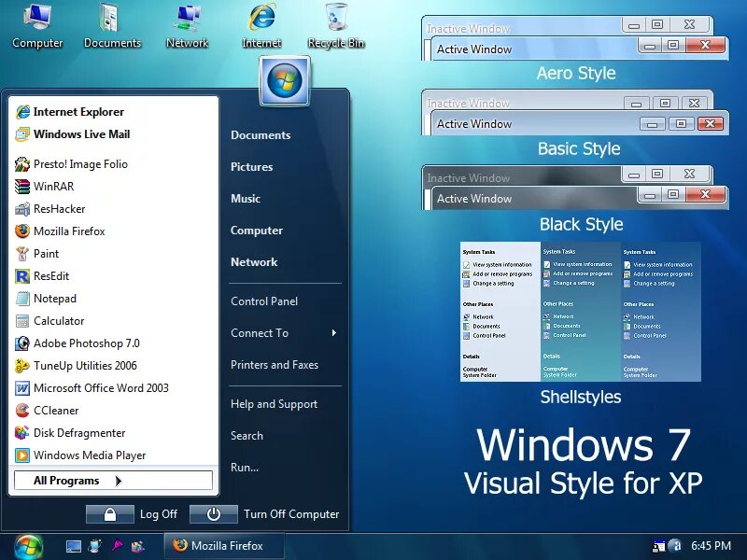Viewport: 747px width, 560px height.
Task: Click the Show Desktop quick launch icon
Action: (x=72, y=546)
